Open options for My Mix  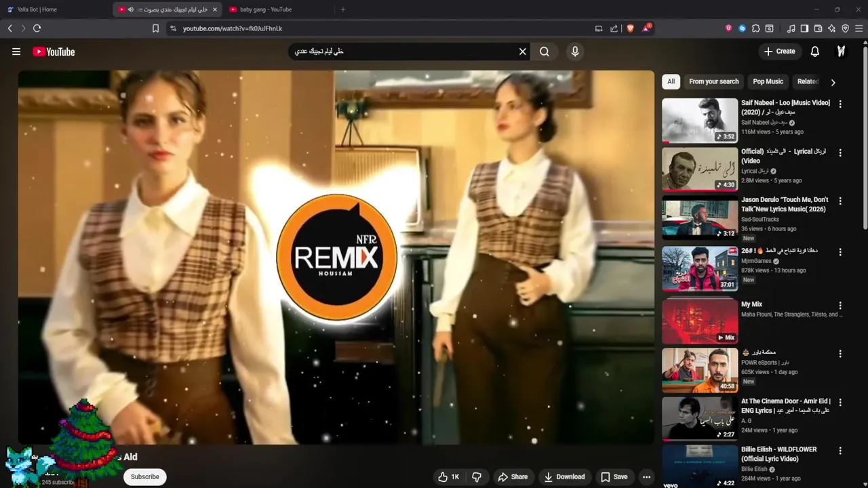pos(840,306)
